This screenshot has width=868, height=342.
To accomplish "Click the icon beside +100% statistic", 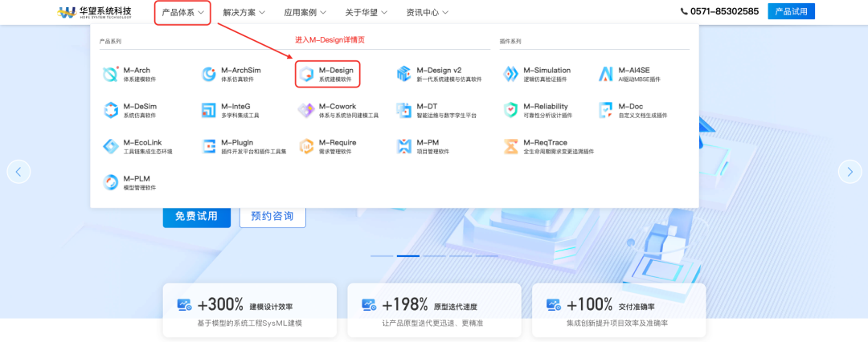I will point(554,304).
